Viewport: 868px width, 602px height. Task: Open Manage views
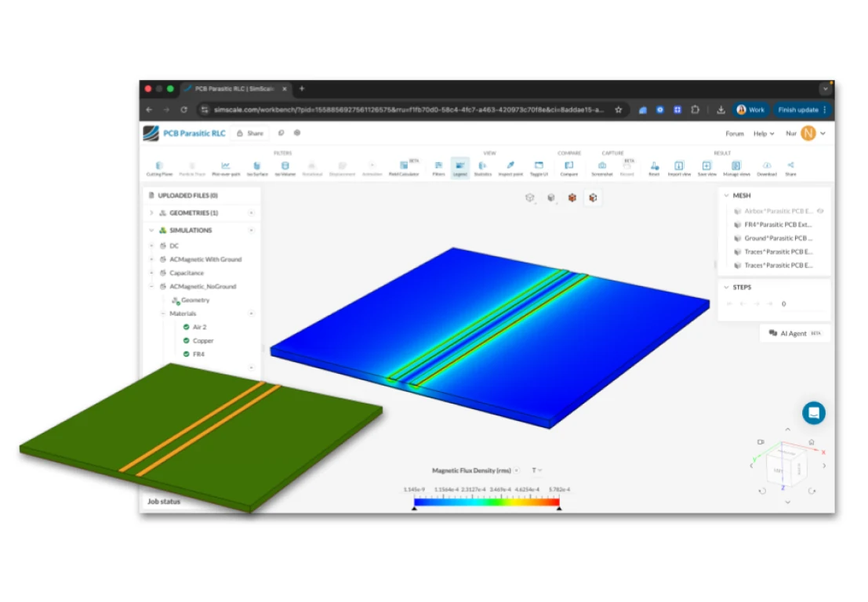[x=736, y=169]
